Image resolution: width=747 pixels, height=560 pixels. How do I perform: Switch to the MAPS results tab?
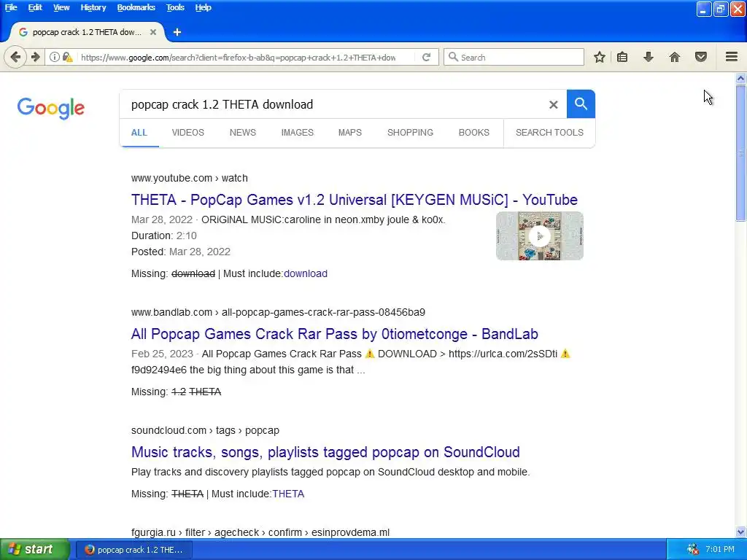coord(349,133)
